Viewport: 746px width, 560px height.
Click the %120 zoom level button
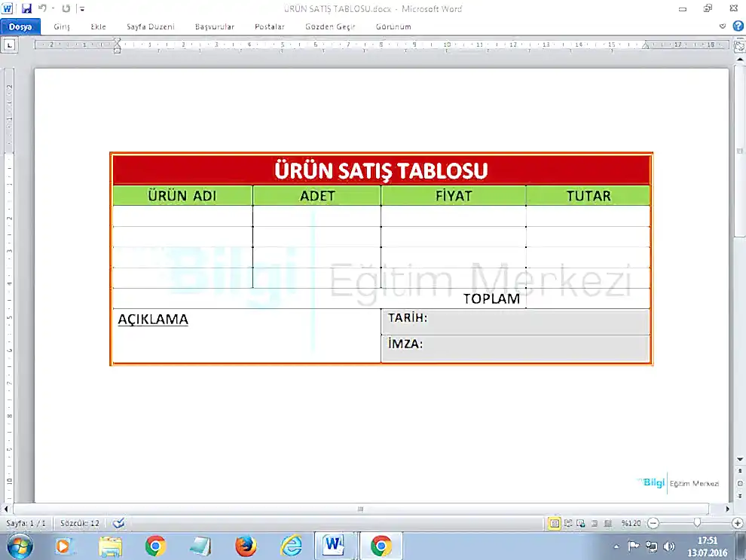(631, 523)
